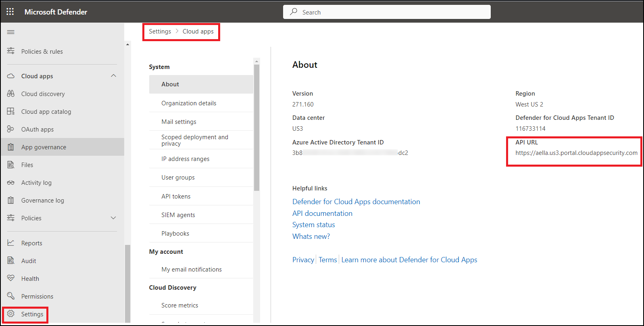
Task: Open API tokens settings page
Action: [x=176, y=196]
